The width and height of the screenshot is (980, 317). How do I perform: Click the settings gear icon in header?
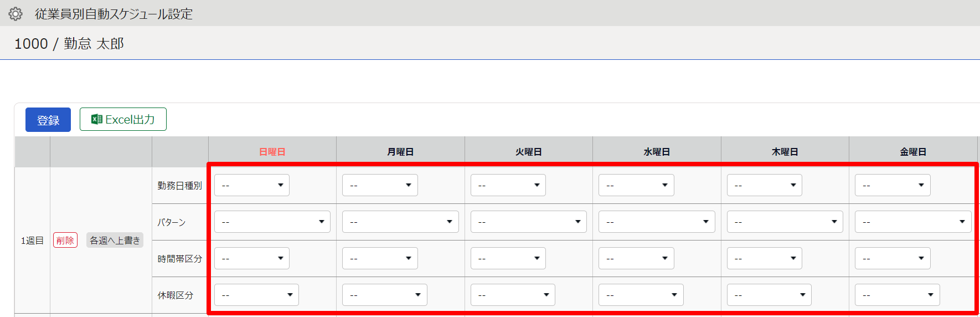(16, 14)
